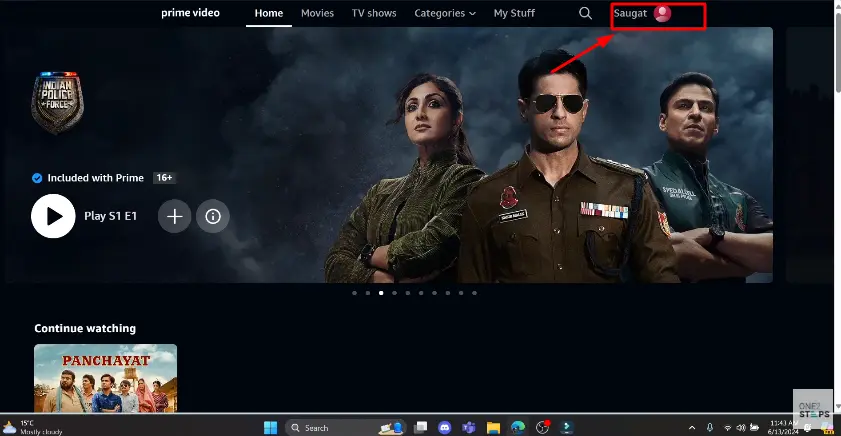This screenshot has height=436, width=841.
Task: Click the 16+ age rating badge
Action: 164,178
